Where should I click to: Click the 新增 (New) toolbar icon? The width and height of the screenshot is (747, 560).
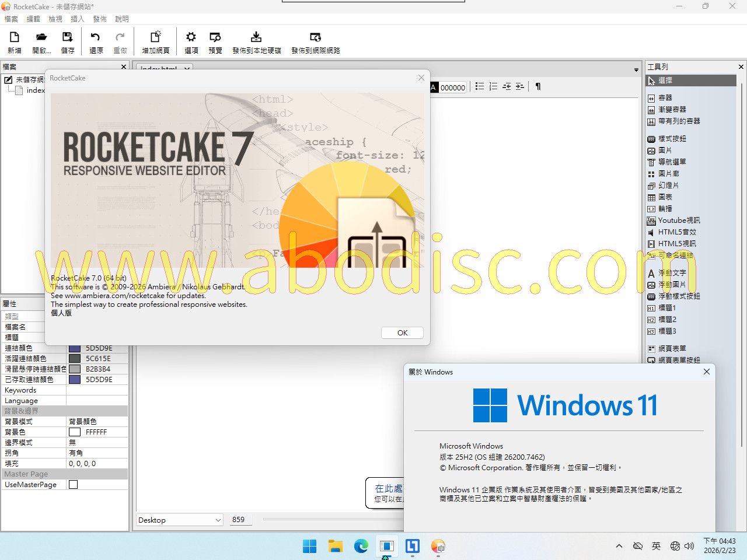click(x=15, y=37)
